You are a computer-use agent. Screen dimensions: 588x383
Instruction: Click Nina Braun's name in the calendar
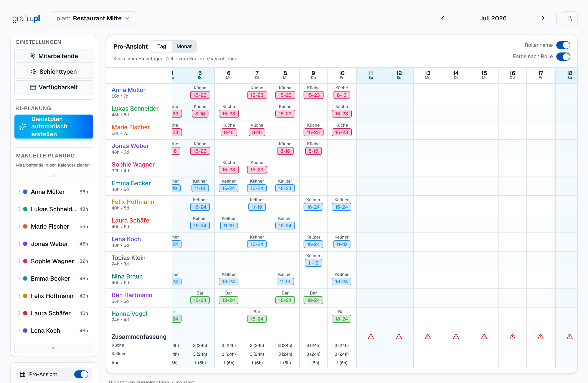127,276
